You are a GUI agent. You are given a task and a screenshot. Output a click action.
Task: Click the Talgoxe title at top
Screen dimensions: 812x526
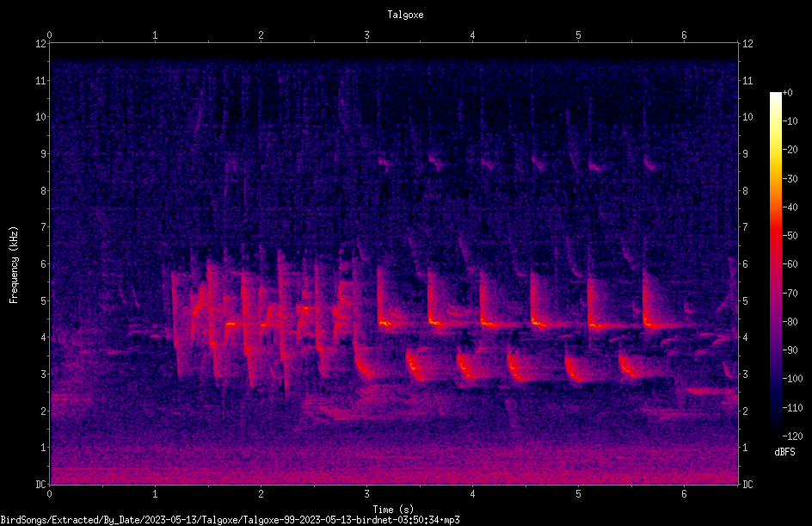tap(405, 15)
